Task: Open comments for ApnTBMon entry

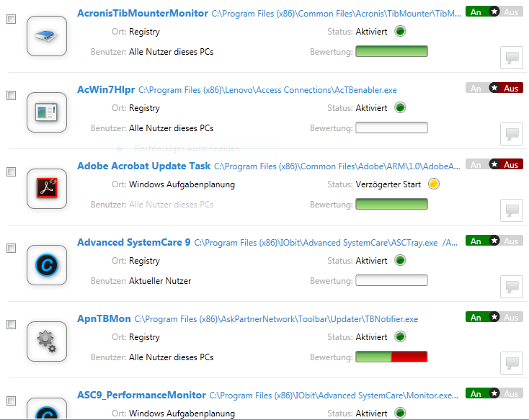Action: click(x=512, y=363)
